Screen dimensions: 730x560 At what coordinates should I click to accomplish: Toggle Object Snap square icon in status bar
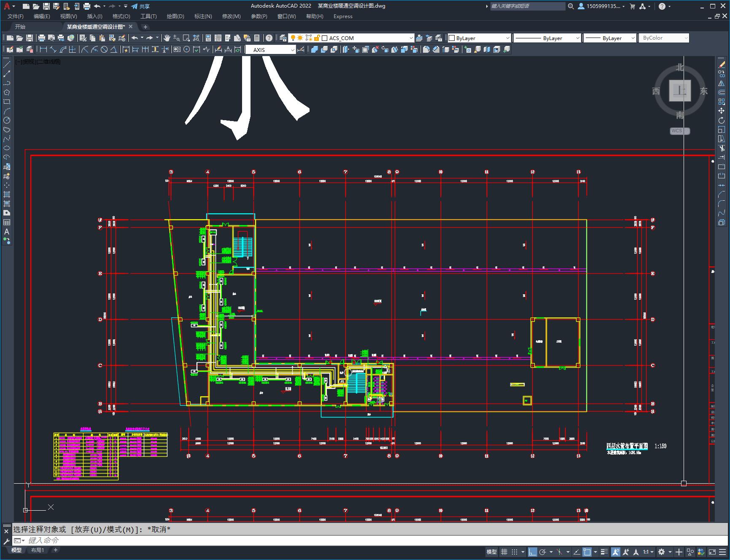pyautogui.click(x=587, y=552)
